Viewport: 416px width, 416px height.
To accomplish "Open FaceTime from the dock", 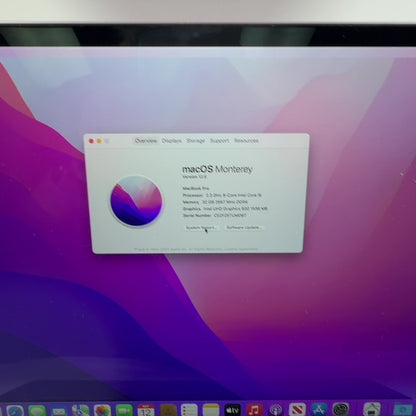I will 124,411.
